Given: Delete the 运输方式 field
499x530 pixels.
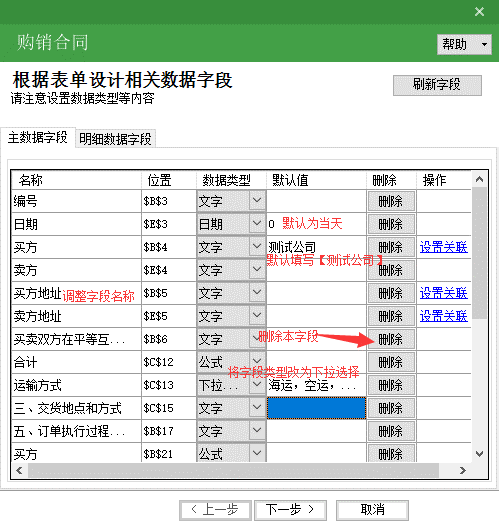Looking at the screenshot, I should [x=391, y=385].
